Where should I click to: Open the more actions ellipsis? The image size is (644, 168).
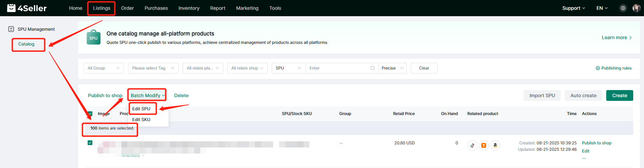click(584, 158)
